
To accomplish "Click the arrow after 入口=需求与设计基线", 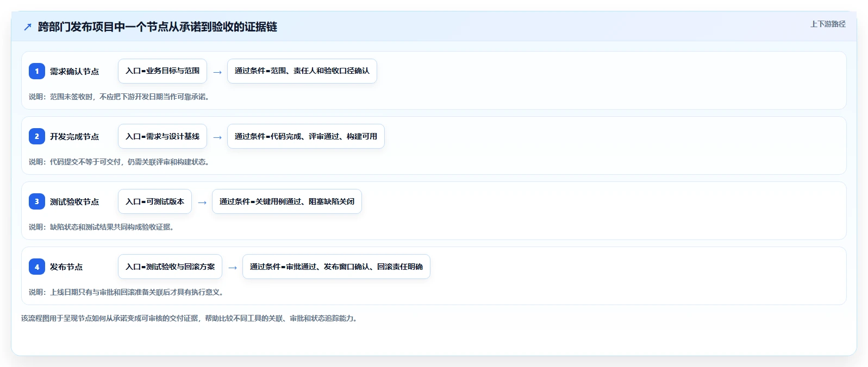I will point(217,137).
